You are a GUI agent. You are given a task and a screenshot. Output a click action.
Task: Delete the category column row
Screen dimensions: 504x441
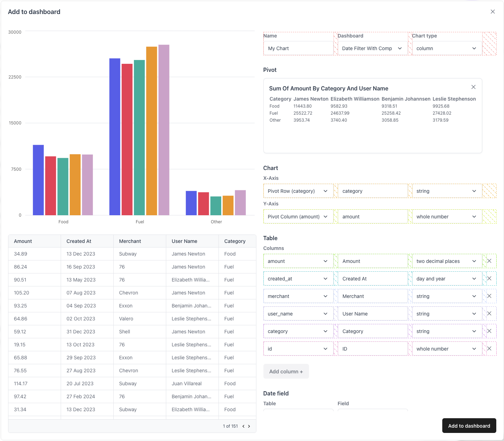click(x=489, y=331)
